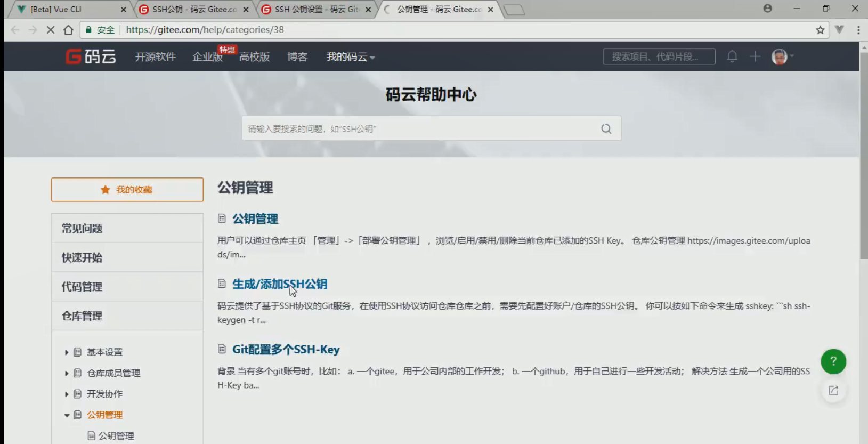Viewport: 868px width, 444px height.
Task: Open 高校版 in the top navigation
Action: click(254, 56)
